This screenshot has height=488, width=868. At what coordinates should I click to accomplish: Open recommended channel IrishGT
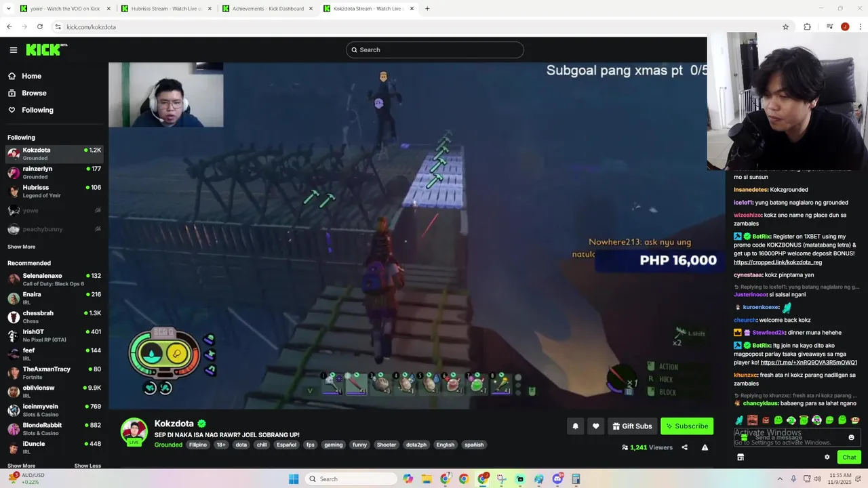pyautogui.click(x=54, y=335)
